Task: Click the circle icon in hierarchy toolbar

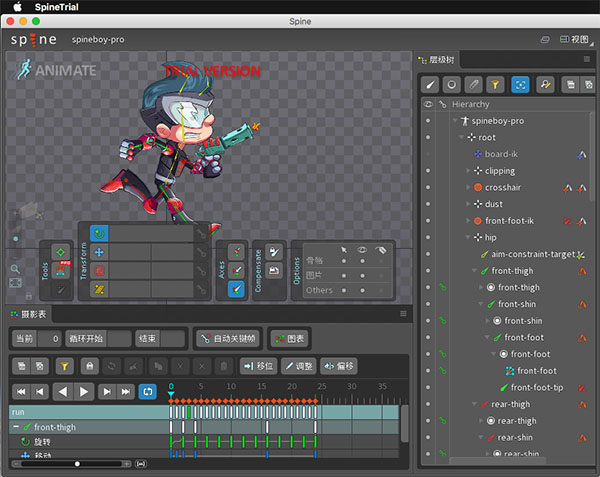Action: (x=452, y=85)
